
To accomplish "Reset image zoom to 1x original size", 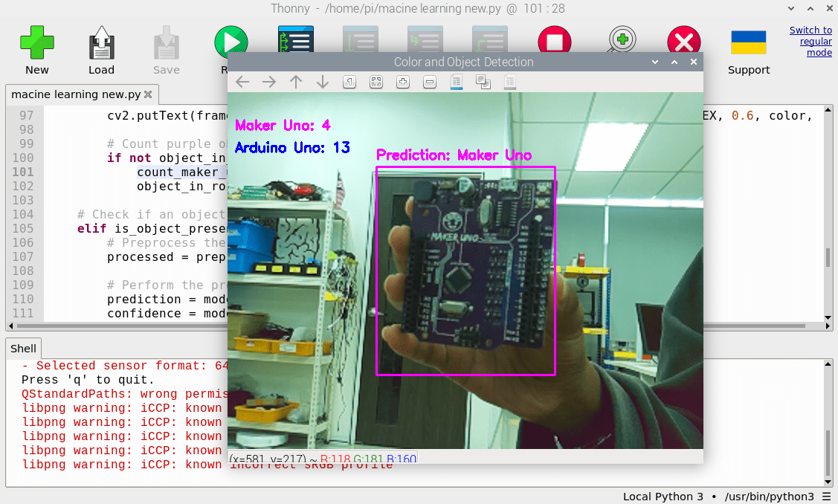I will coord(349,82).
